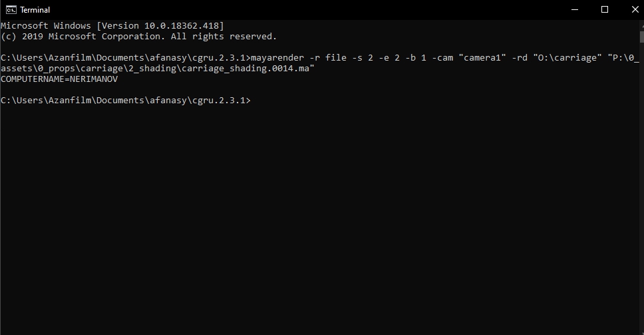Close the Terminal window
This screenshot has width=644, height=335.
[635, 9]
